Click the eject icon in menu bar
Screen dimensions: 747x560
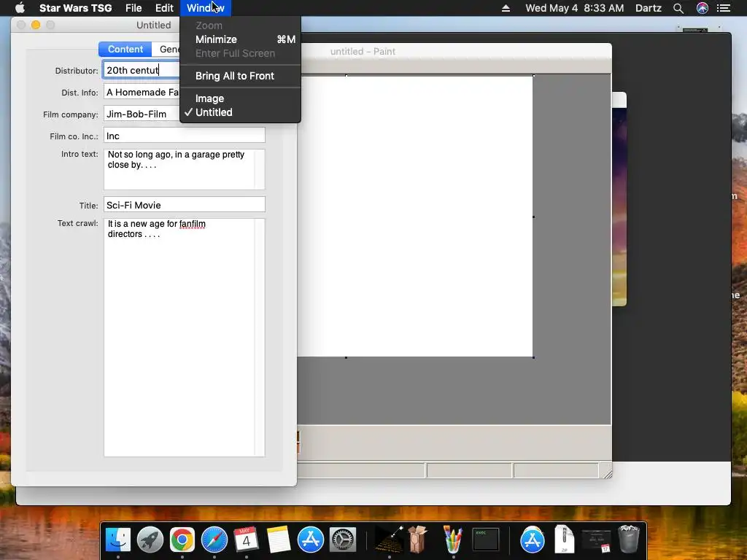pos(506,8)
